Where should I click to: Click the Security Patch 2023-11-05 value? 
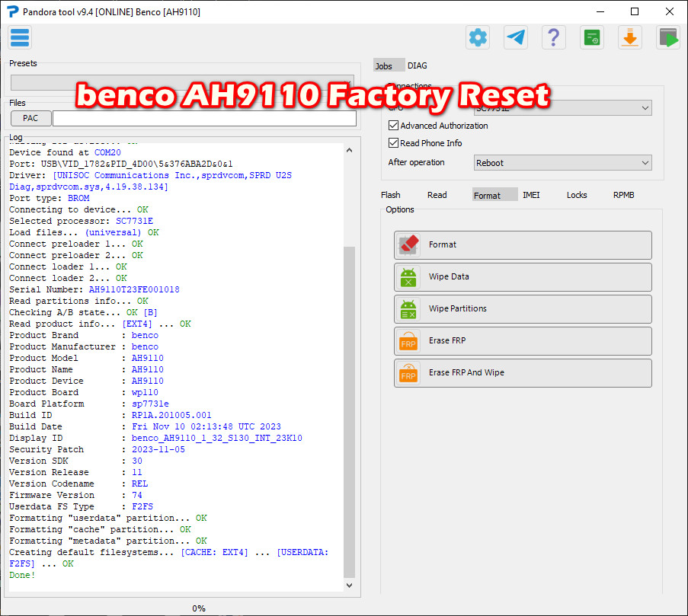pos(158,450)
